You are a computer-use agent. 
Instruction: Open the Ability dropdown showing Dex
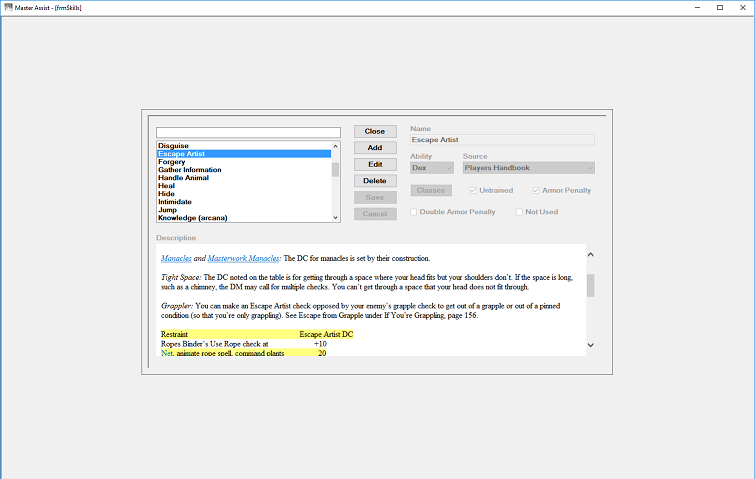[432, 168]
